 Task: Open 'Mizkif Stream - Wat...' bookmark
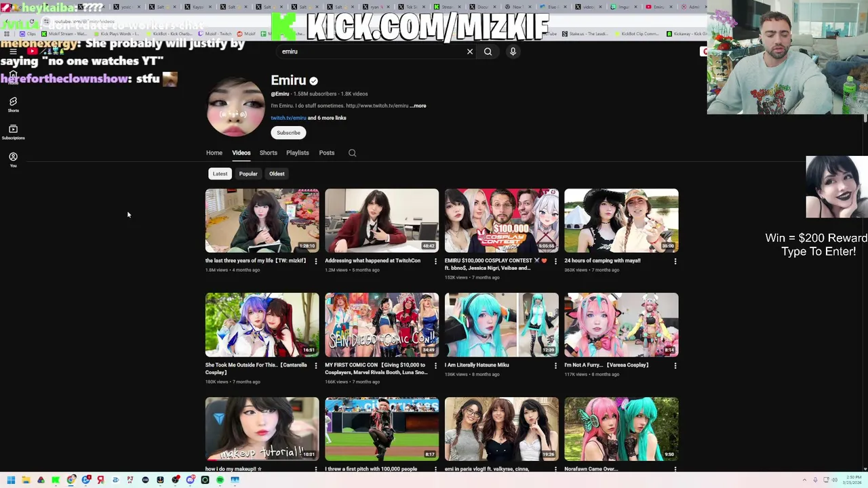[64, 33]
